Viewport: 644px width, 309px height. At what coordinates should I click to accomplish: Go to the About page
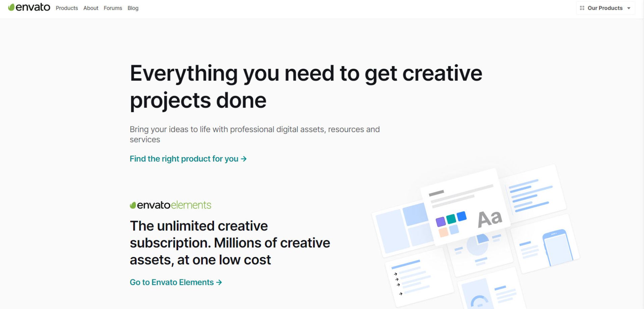91,8
